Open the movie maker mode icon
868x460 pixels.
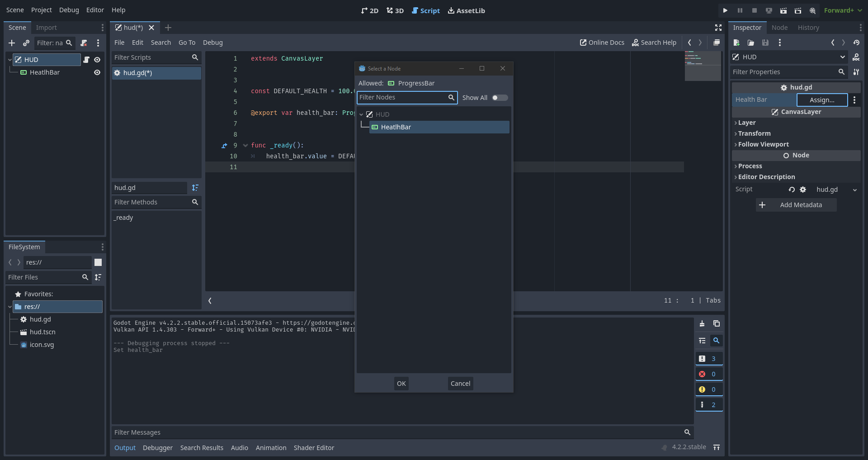(812, 10)
